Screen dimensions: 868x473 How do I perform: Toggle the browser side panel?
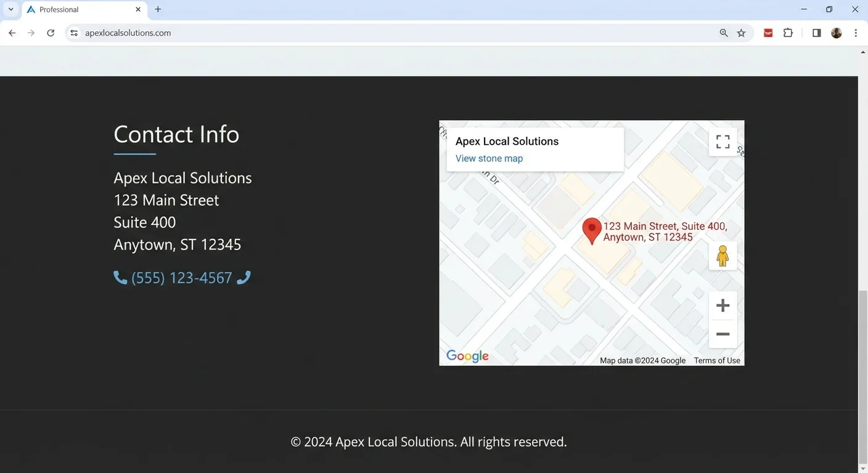pos(817,33)
